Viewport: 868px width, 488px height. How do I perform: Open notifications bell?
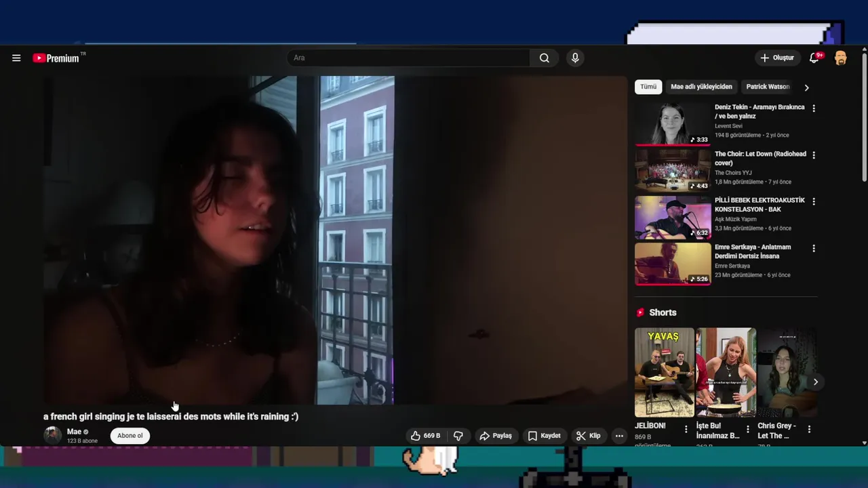(814, 58)
